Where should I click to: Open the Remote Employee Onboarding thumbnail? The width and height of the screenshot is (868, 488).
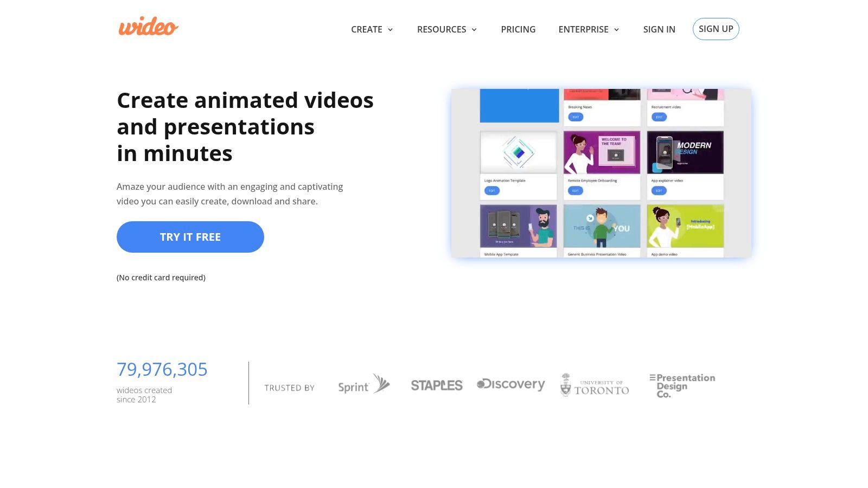(x=603, y=152)
